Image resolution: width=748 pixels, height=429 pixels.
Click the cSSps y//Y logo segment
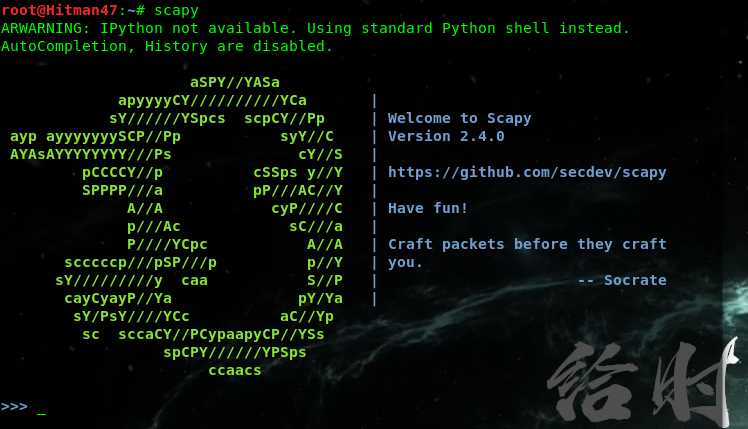pos(298,172)
